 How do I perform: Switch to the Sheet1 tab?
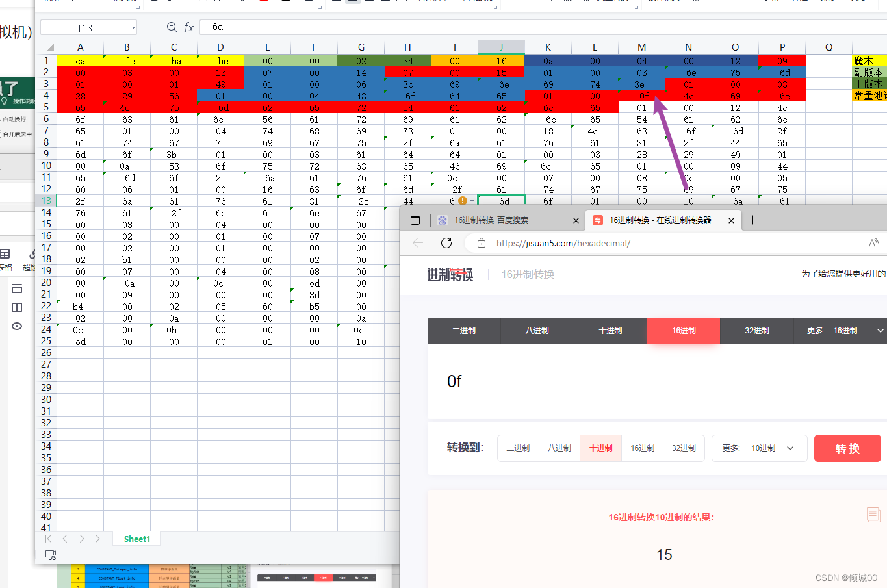coord(137,539)
